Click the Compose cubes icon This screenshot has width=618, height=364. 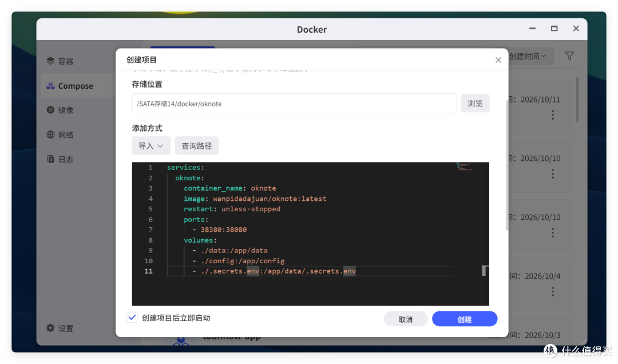pos(50,86)
